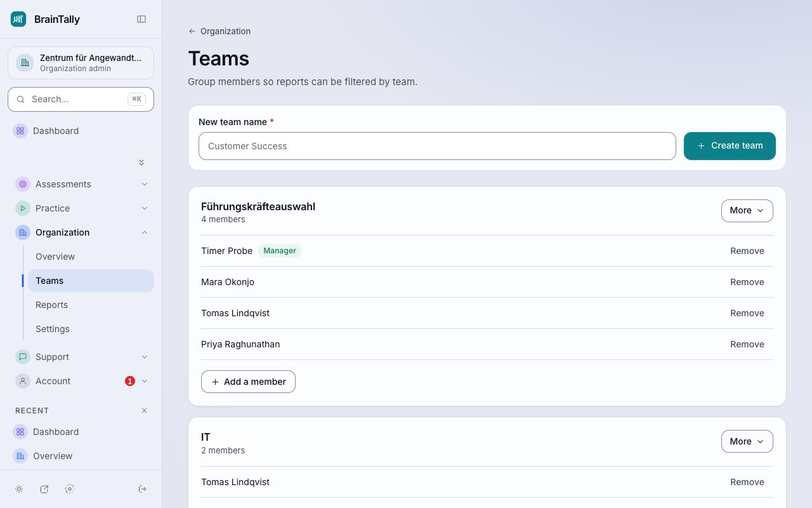Click the Dashboard icon under Recent
Image resolution: width=812 pixels, height=508 pixels.
tap(20, 432)
